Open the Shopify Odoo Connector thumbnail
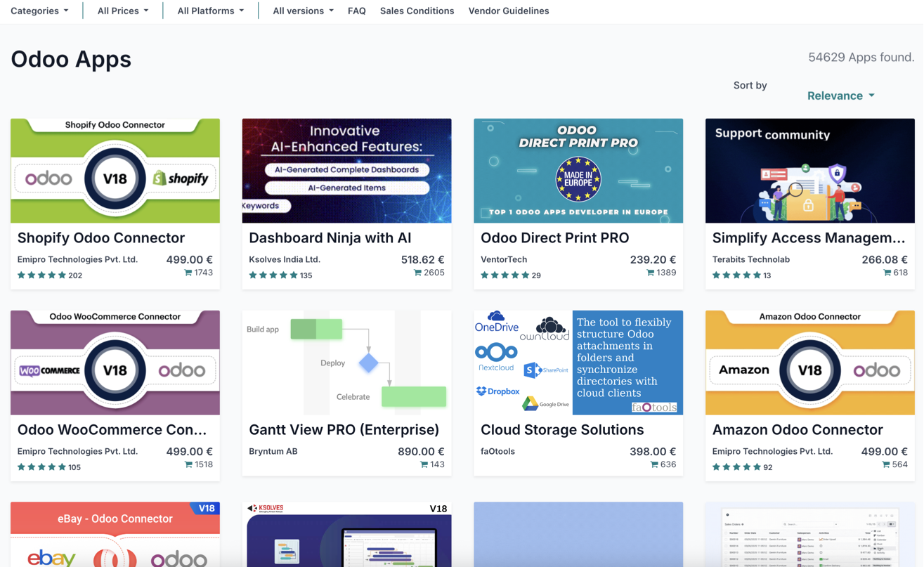Image resolution: width=924 pixels, height=567 pixels. (115, 171)
